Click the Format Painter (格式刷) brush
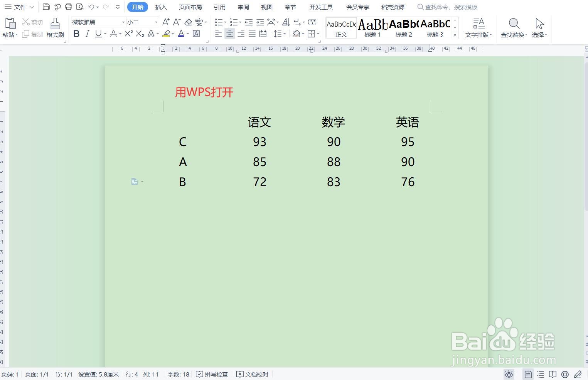 click(x=55, y=24)
